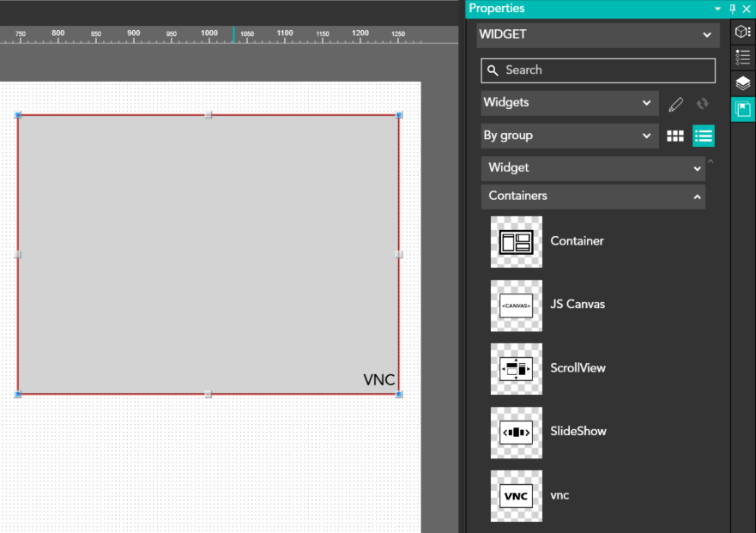Select the JS Canvas widget icon
Viewport: 756px width, 533px height.
point(516,306)
